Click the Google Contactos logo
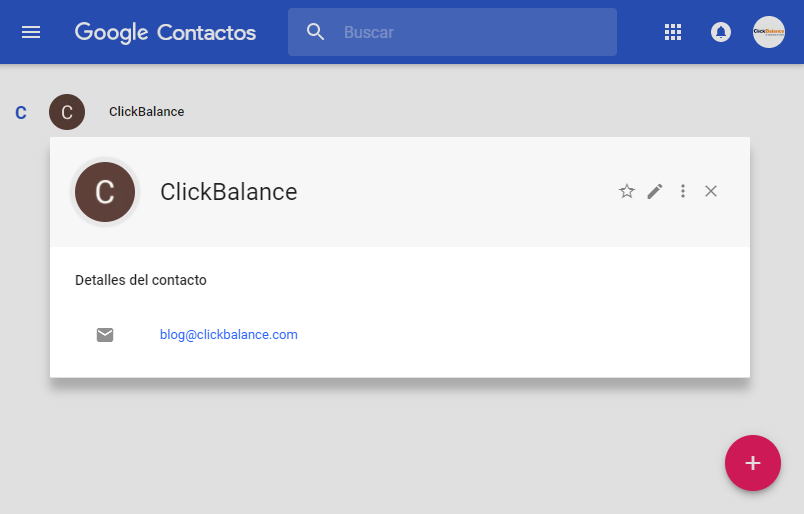 165,32
